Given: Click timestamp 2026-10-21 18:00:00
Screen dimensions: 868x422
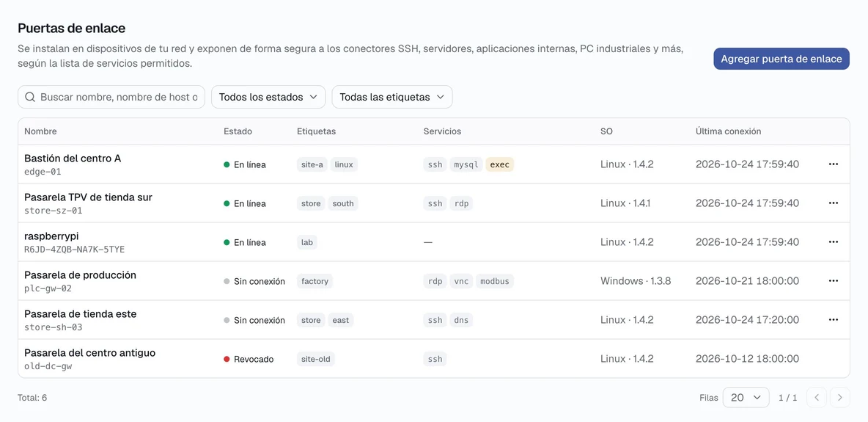Looking at the screenshot, I should tap(747, 281).
